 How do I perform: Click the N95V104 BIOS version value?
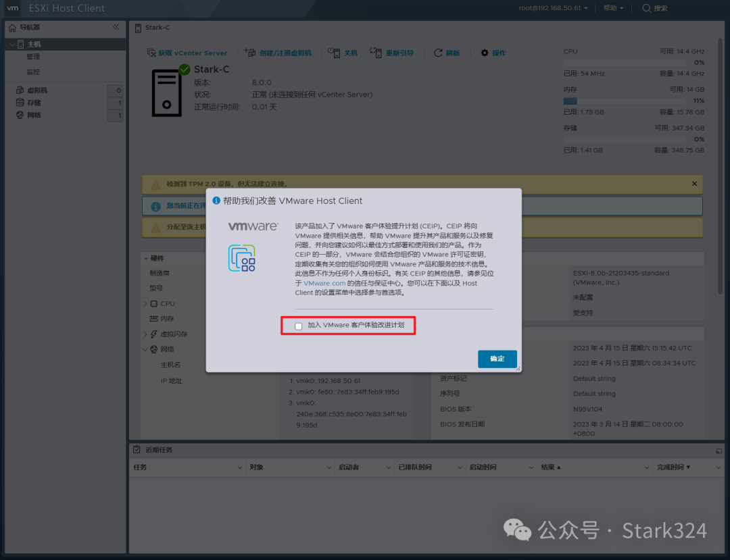(587, 409)
